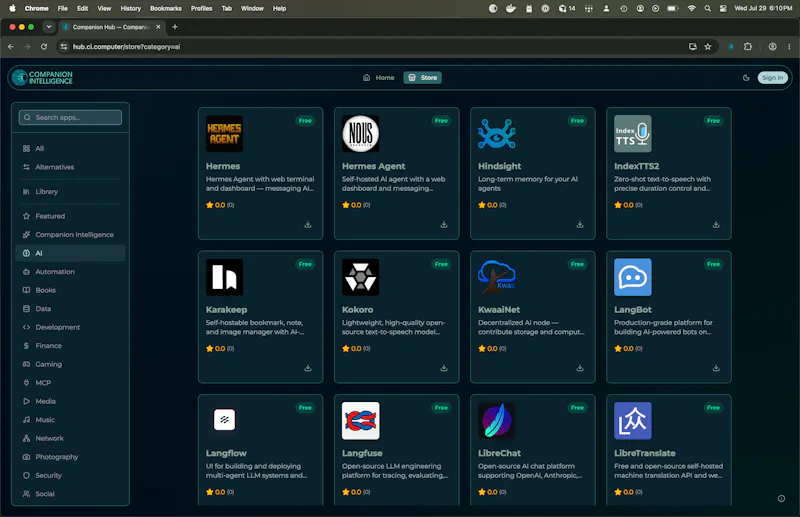
Task: Open the Chrome History menu
Action: (130, 9)
